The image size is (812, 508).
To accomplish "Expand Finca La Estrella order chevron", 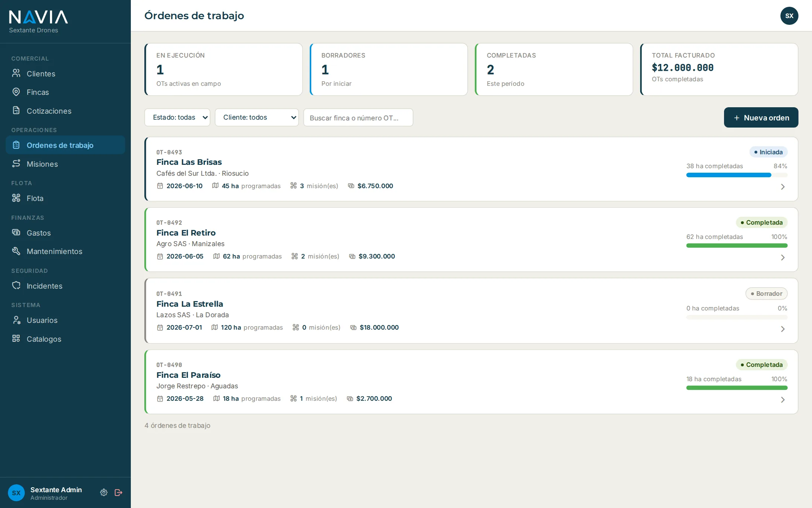I will click(x=783, y=329).
